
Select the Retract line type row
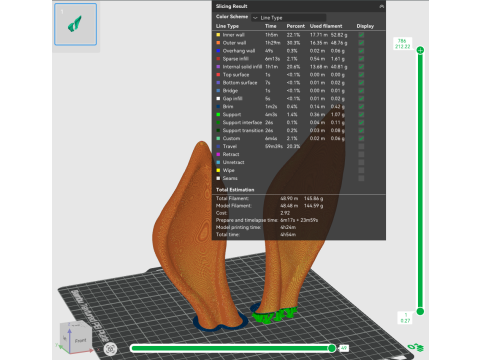(299, 154)
